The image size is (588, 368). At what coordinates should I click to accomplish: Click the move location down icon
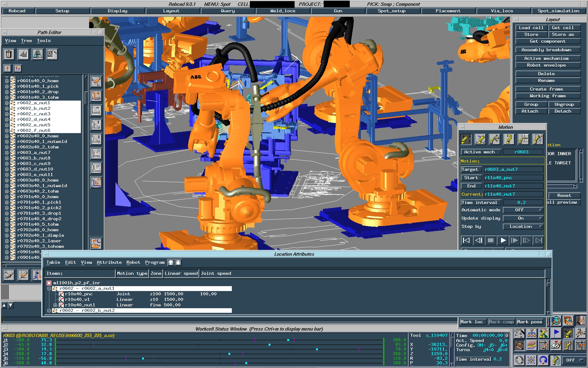[x=96, y=139]
